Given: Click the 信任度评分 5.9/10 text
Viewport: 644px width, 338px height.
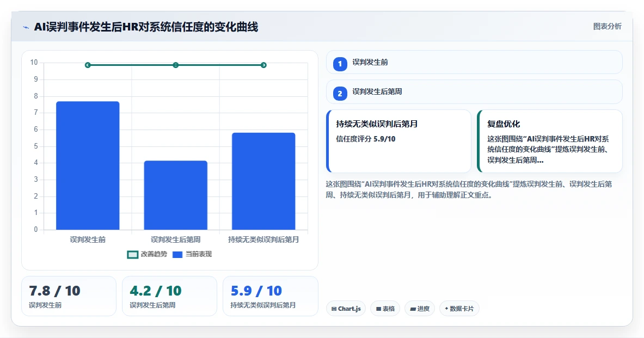Looking at the screenshot, I should pyautogui.click(x=365, y=139).
